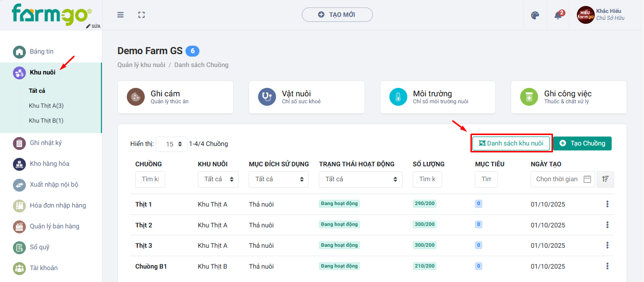Image resolution: width=644 pixels, height=282 pixels.
Task: Click the Danh sách khu nuôi button
Action: (x=511, y=143)
